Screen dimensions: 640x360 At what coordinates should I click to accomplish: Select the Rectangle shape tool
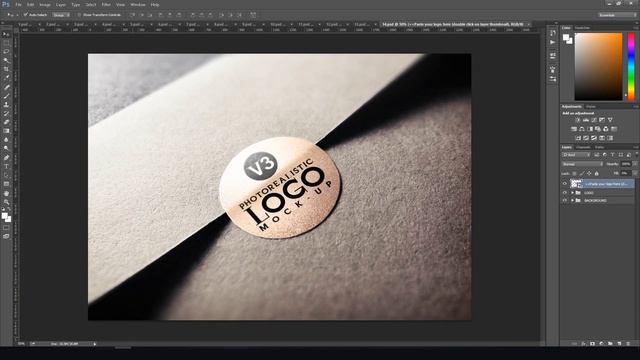[6, 184]
